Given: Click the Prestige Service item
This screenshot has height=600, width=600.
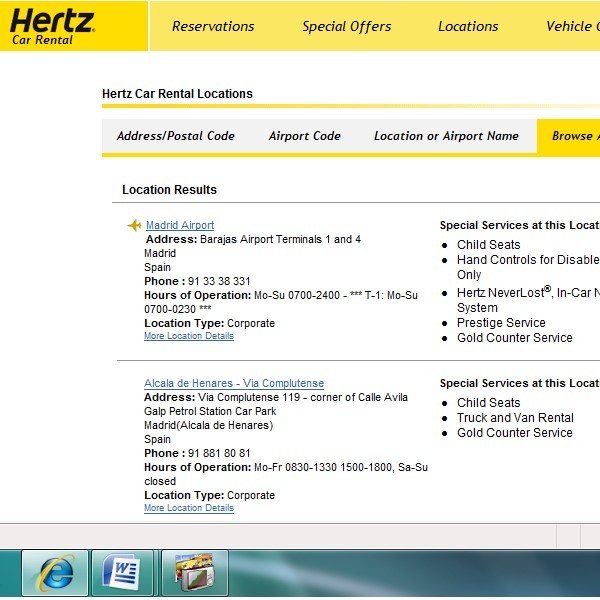Looking at the screenshot, I should (501, 323).
